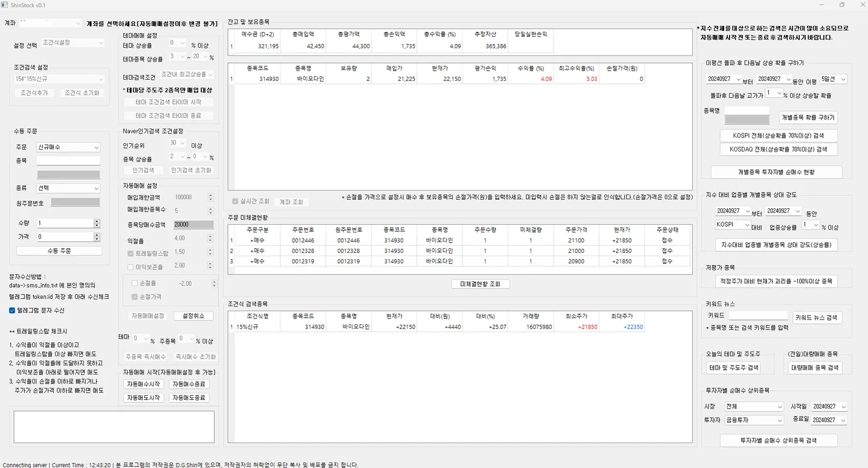The image size is (868, 468).
Task: Open the 시장 dropdown showing 전체
Action: (754, 407)
